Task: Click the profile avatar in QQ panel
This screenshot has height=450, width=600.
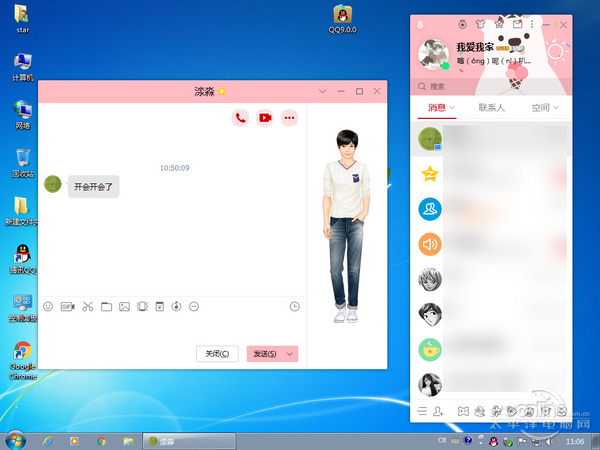Action: click(x=434, y=54)
